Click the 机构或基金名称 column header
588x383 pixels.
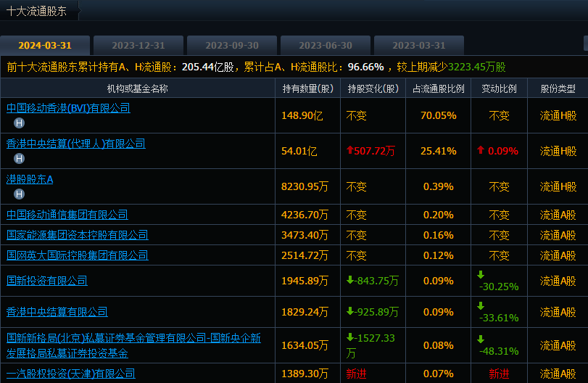point(138,88)
